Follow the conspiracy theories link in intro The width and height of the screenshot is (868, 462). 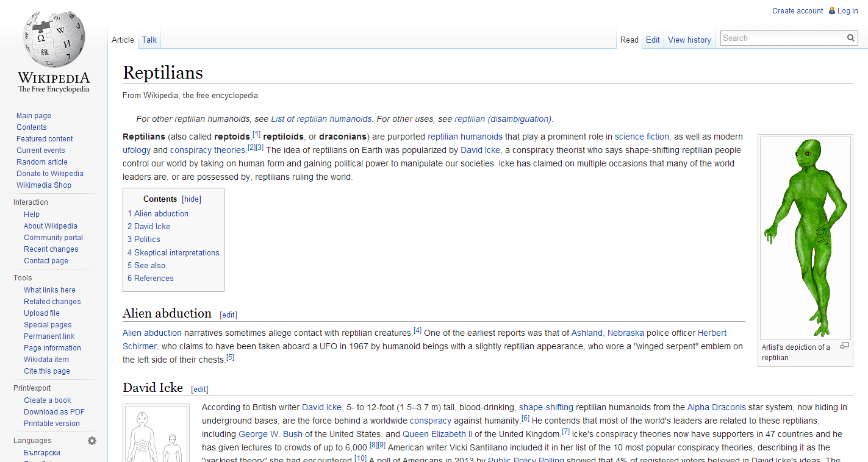[x=207, y=150]
